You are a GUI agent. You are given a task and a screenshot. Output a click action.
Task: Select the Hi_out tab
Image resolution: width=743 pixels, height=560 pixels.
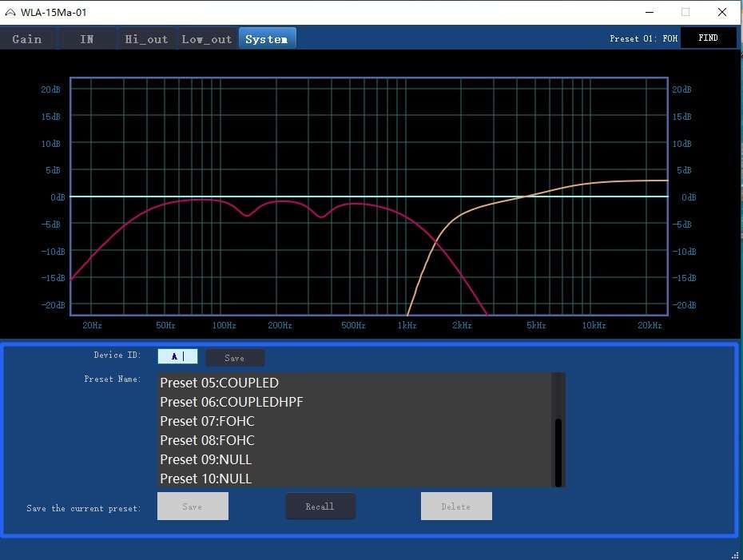pyautogui.click(x=146, y=38)
